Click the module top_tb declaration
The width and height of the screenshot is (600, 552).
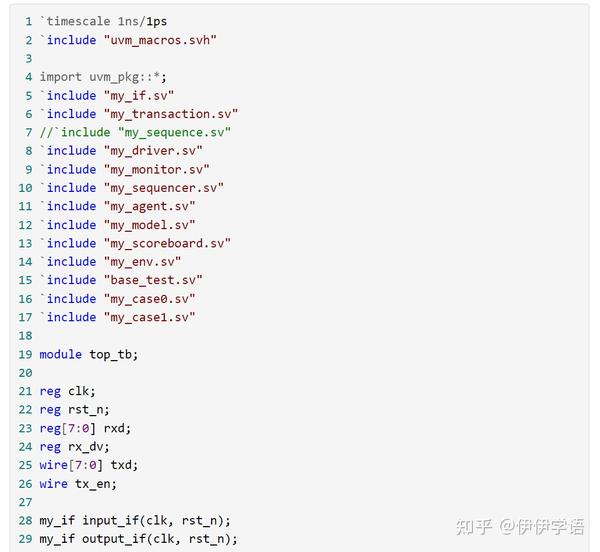tap(89, 354)
